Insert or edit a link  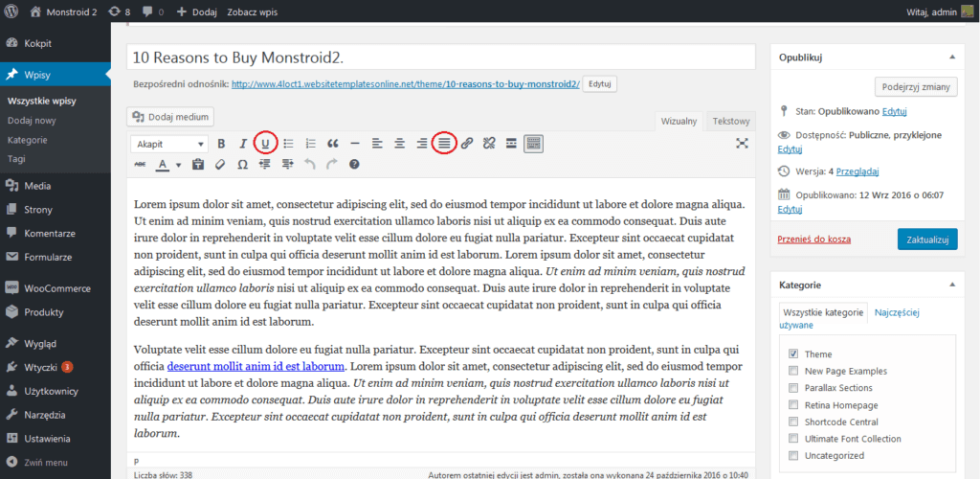[467, 144]
